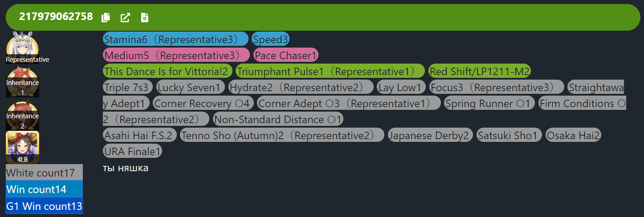The width and height of the screenshot is (644, 217).
Task: Open the SR 4LB support card thumbnail
Action: tap(22, 147)
